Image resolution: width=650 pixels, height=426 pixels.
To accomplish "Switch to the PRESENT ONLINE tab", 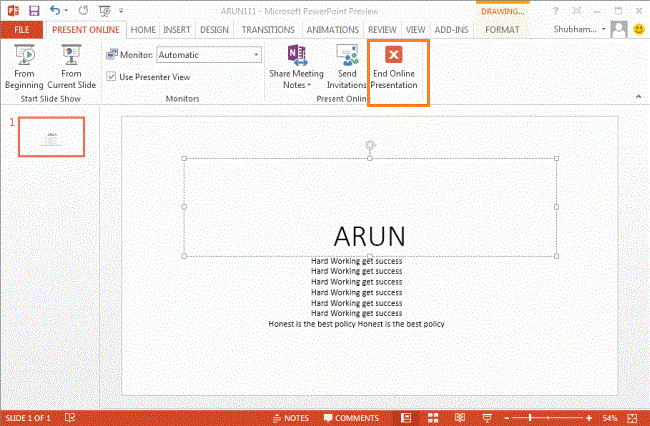I will [86, 30].
